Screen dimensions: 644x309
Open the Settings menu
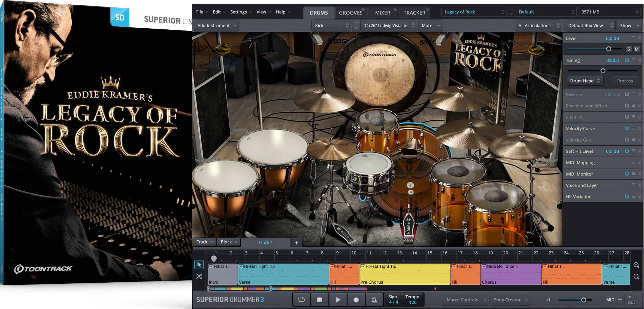pyautogui.click(x=241, y=12)
